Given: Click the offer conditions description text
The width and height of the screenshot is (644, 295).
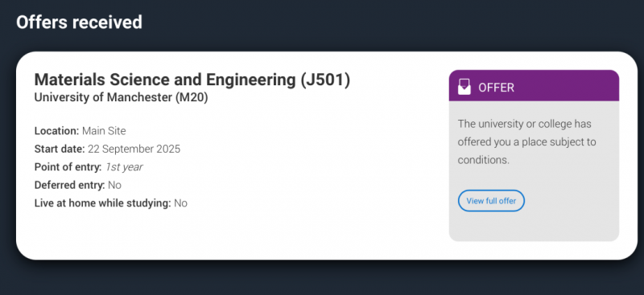Looking at the screenshot, I should coord(527,141).
